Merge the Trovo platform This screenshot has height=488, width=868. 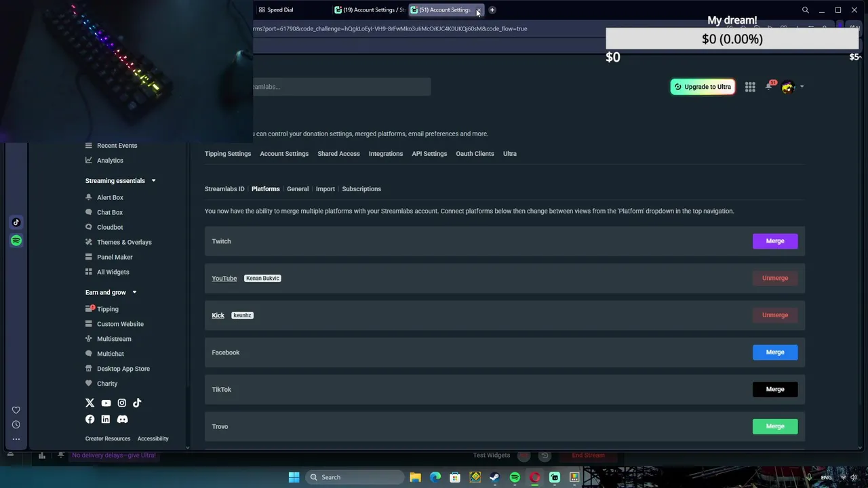(775, 426)
